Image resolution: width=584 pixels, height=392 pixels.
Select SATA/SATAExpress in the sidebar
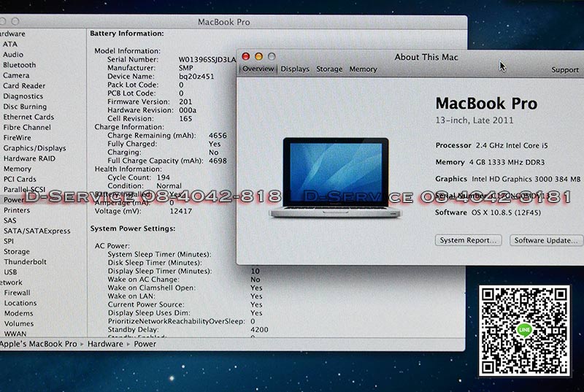[x=37, y=231]
